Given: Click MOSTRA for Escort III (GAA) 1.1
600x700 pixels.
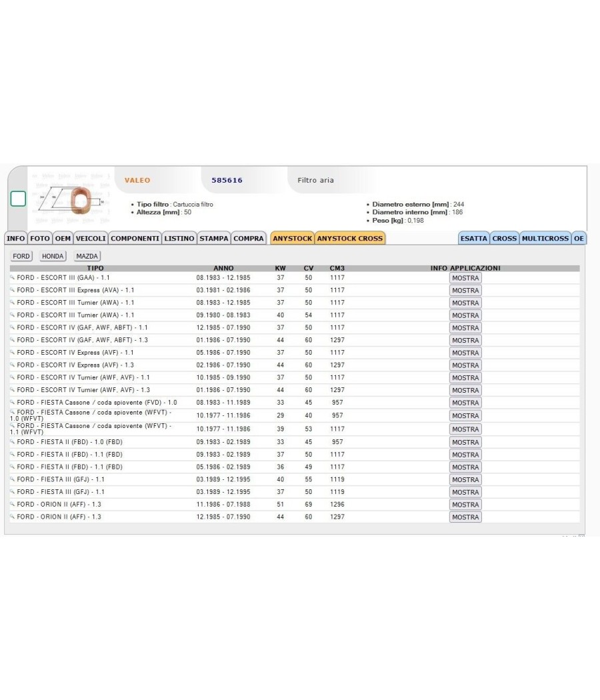Looking at the screenshot, I should [465, 278].
